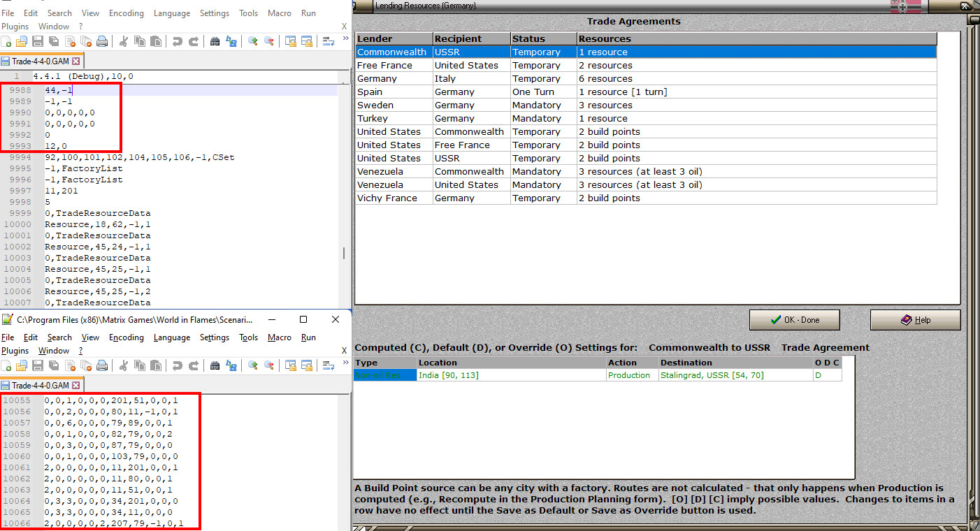Toggle Word Wrap icon in upper Notepad++ toolbar
The image size is (980, 531).
[x=328, y=41]
